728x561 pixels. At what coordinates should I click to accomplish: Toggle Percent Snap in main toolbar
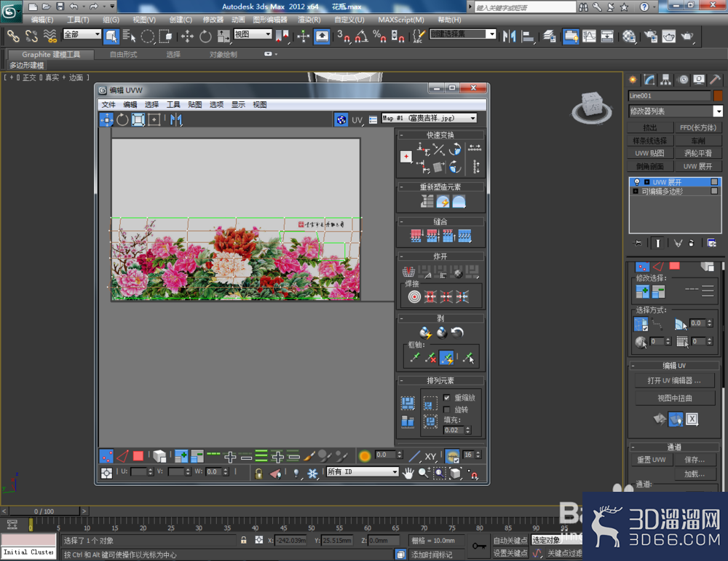point(379,36)
